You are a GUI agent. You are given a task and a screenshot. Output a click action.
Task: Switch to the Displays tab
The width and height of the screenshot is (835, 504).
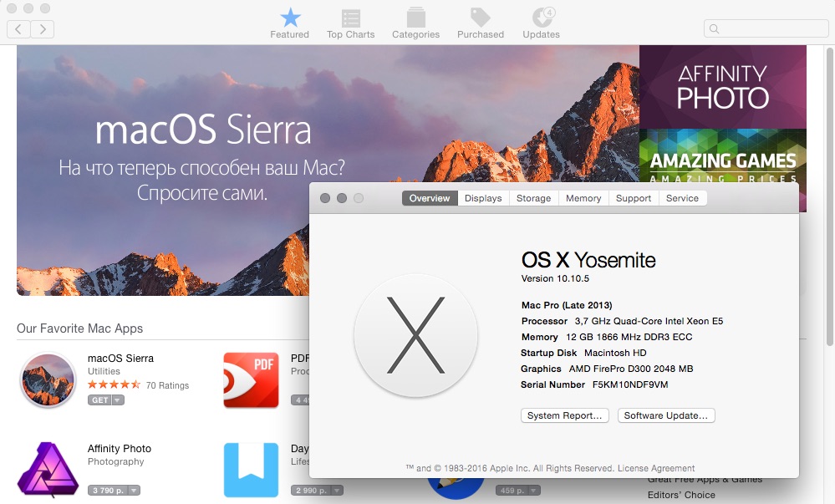(x=483, y=198)
